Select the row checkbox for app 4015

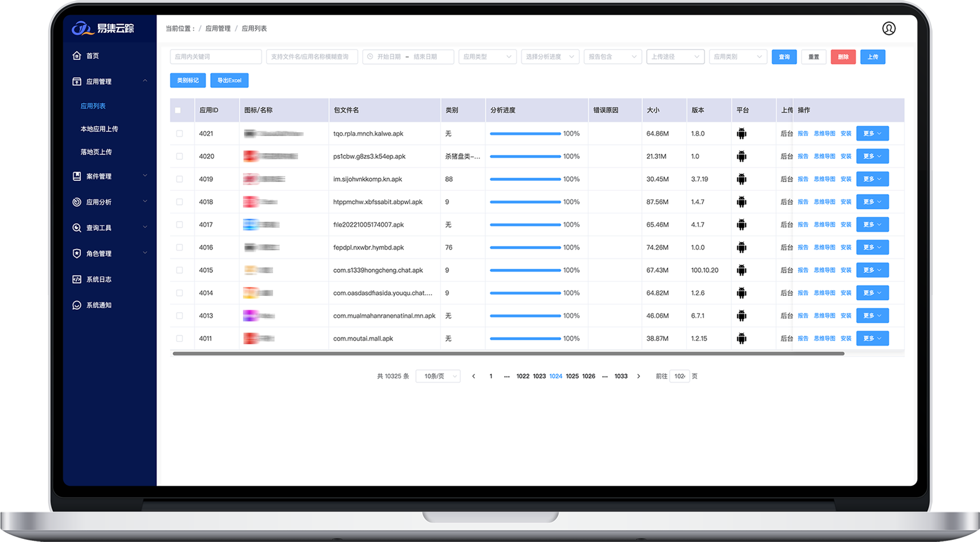click(179, 270)
